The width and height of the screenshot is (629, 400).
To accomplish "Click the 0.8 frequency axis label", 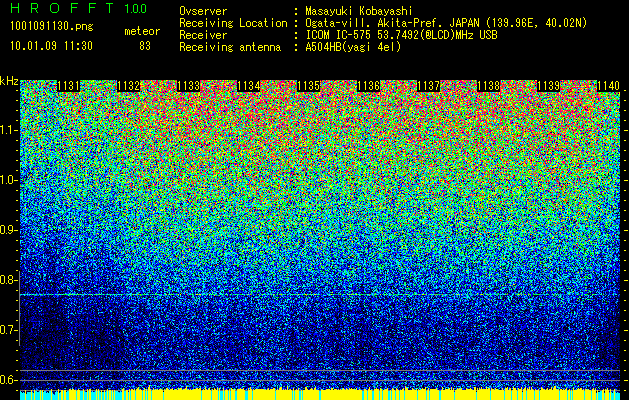I will click(x=8, y=280).
